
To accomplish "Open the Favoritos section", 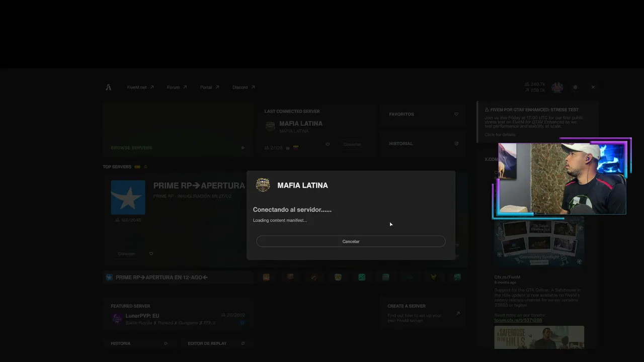I will pos(423,114).
